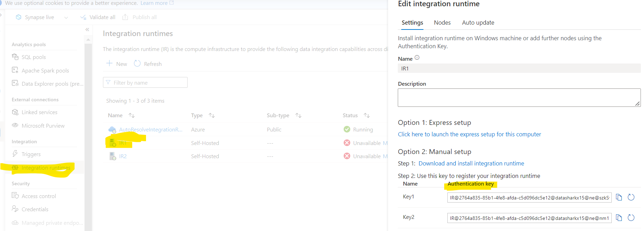This screenshot has height=231, width=644.
Task: Click the Key1 value field
Action: click(x=529, y=198)
